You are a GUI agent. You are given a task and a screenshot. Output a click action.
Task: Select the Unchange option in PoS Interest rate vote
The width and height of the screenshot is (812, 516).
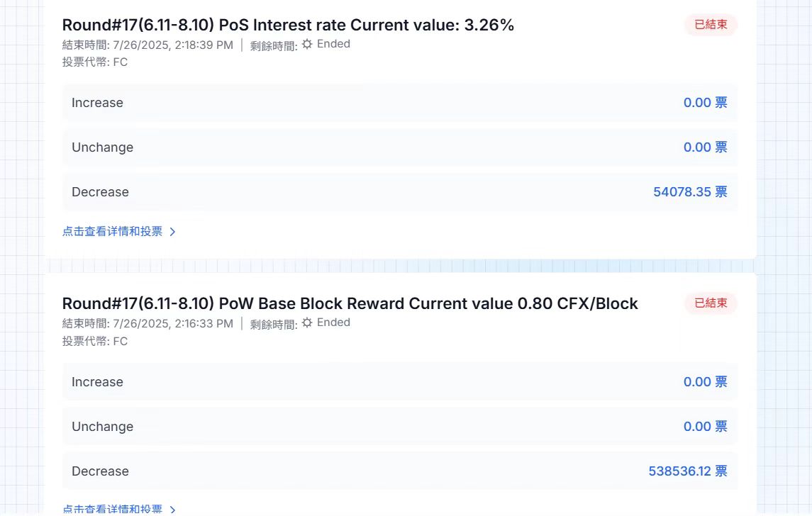(400, 147)
